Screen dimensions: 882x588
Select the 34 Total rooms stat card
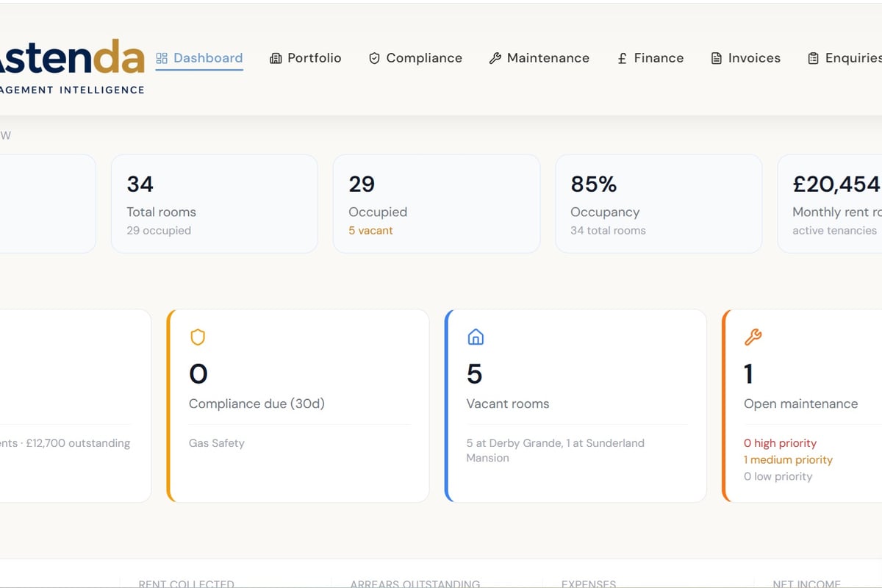215,204
